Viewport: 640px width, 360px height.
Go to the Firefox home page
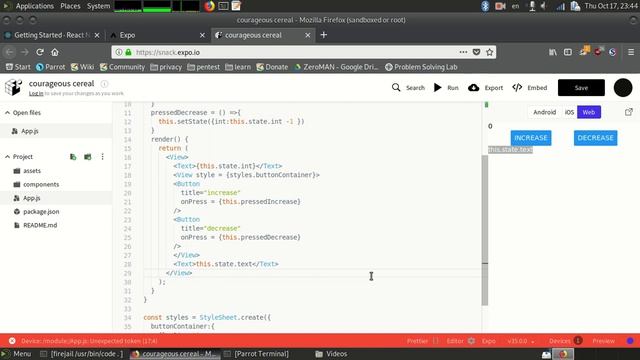(x=55, y=52)
